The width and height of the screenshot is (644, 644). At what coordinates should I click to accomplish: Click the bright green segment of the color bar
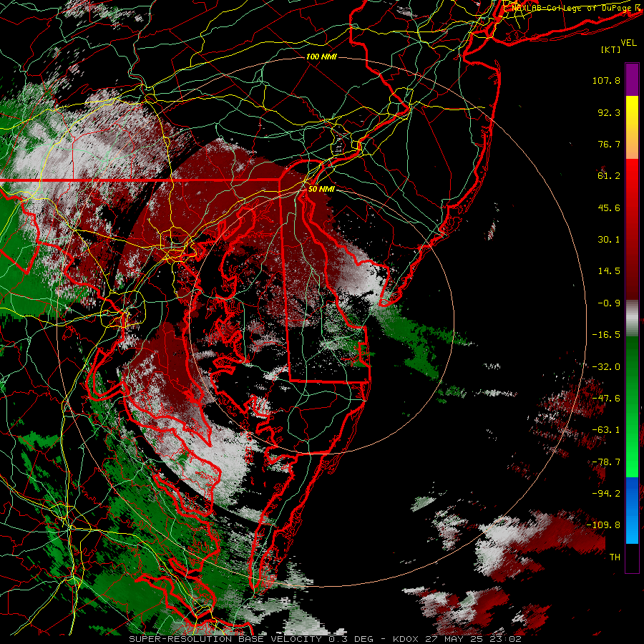pos(632,406)
